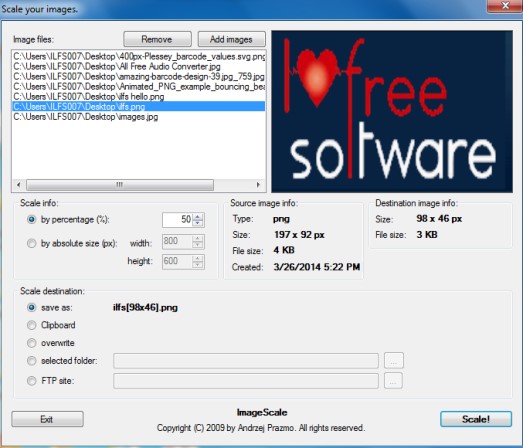
Task: Click the Remove button
Action: [157, 39]
